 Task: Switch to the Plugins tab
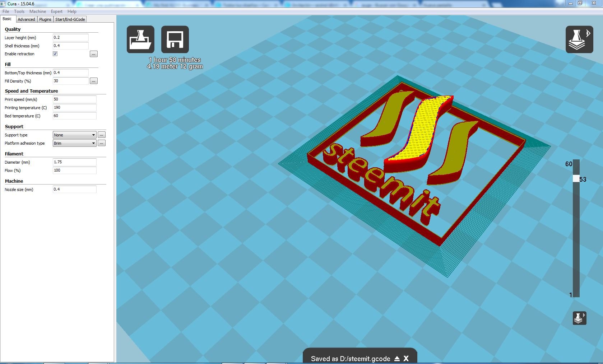(x=45, y=19)
